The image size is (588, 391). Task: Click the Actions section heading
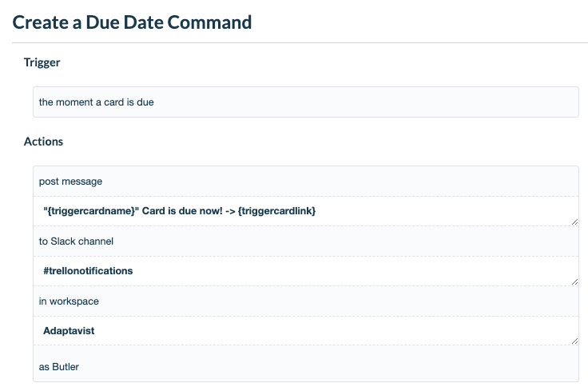click(43, 142)
